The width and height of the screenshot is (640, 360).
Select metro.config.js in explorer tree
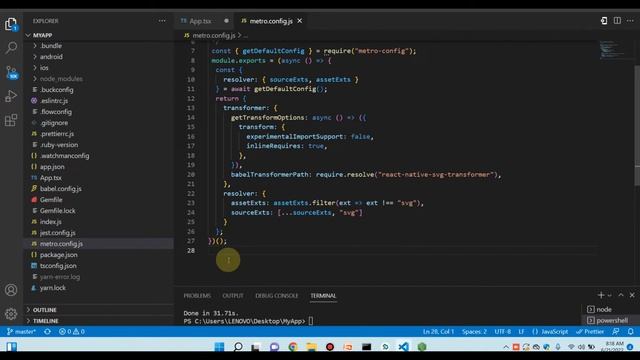pos(61,244)
